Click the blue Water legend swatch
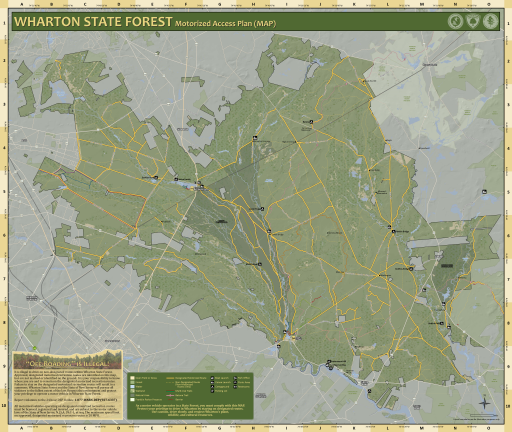This screenshot has height=432, width=512. [x=132, y=387]
